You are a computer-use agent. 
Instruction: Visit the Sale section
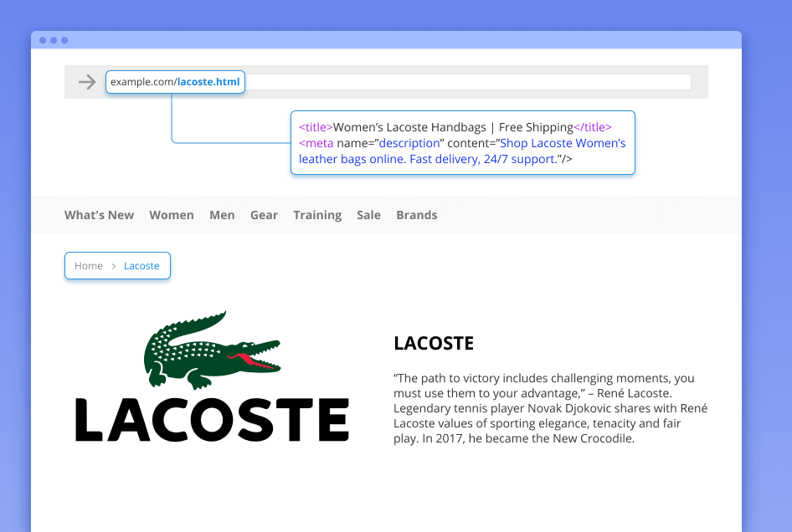click(368, 215)
